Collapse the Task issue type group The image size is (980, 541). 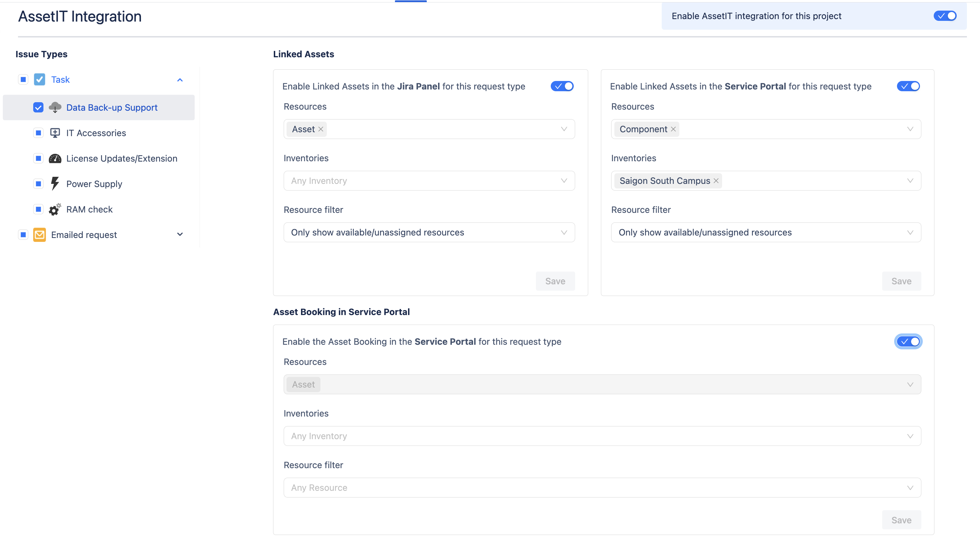tap(180, 80)
